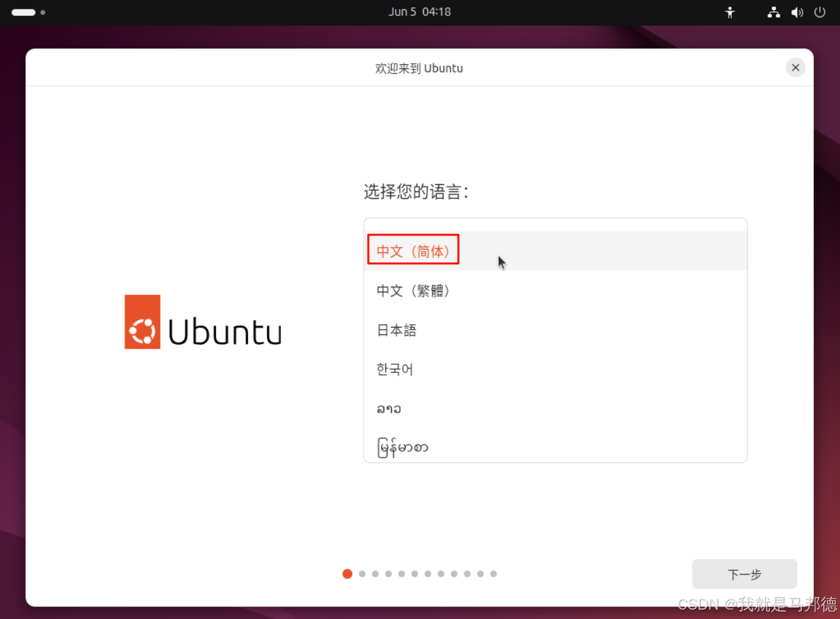
Task: Select 中文（简体）language
Action: [555, 251]
